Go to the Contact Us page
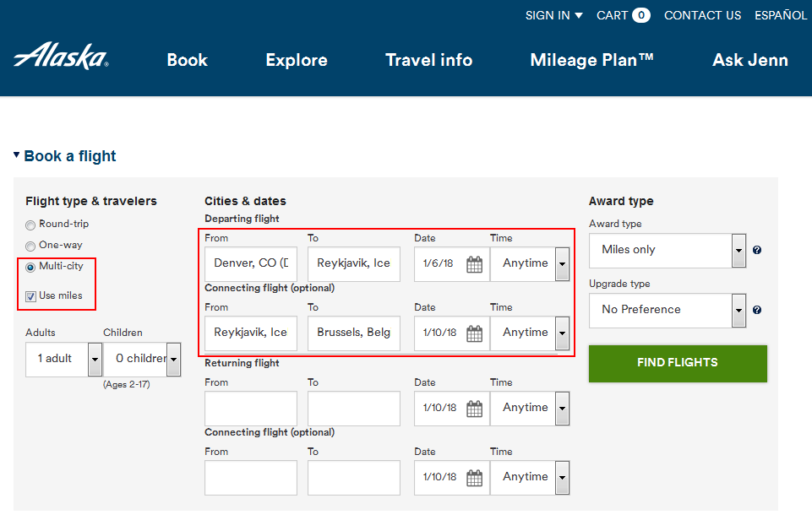The width and height of the screenshot is (812, 520). coord(703,15)
